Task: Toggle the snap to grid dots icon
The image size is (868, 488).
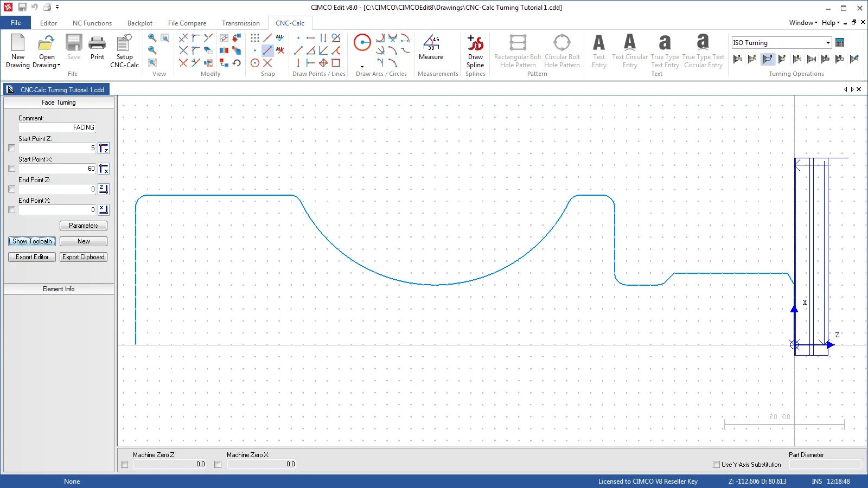Action: 255,38
